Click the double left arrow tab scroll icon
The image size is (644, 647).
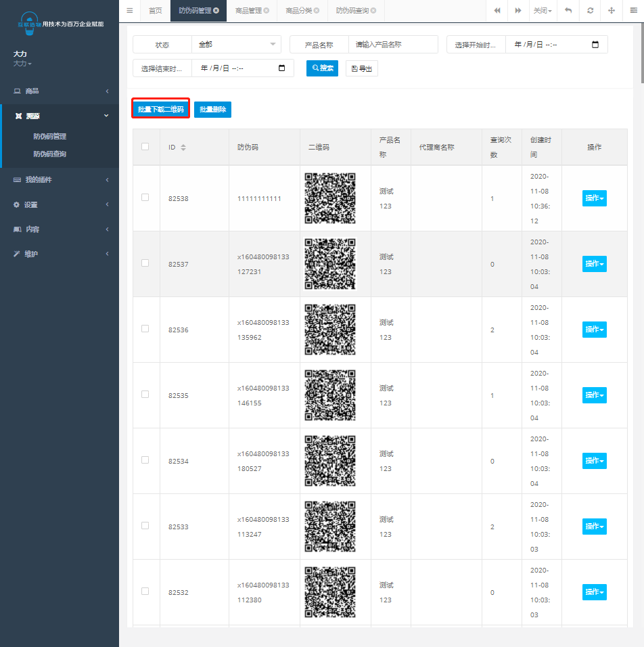497,11
